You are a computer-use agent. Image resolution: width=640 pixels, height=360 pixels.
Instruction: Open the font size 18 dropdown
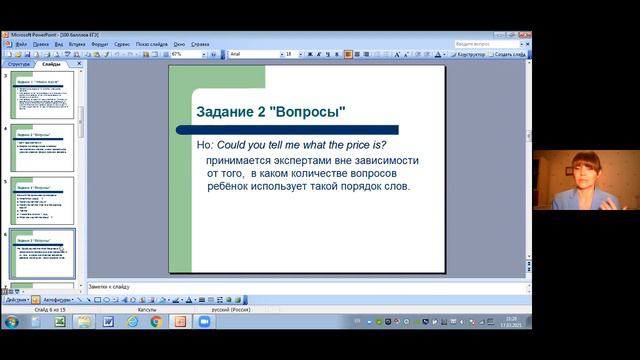tap(301, 54)
